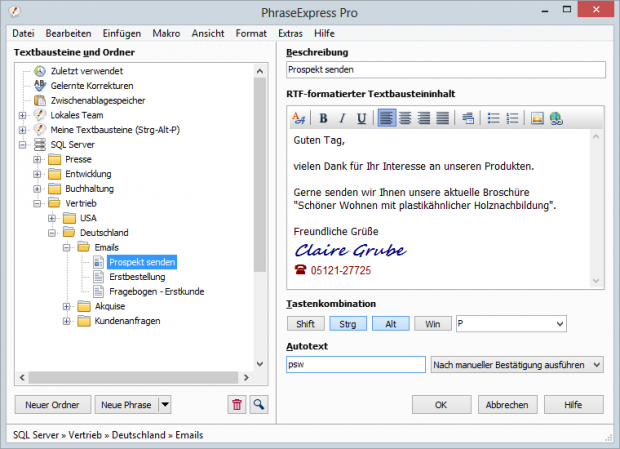Insert an image into the phrase
Screen dimensions: 620x449
pos(537,118)
